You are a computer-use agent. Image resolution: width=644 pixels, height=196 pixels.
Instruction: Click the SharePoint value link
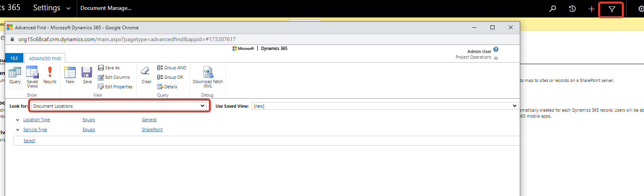152,129
